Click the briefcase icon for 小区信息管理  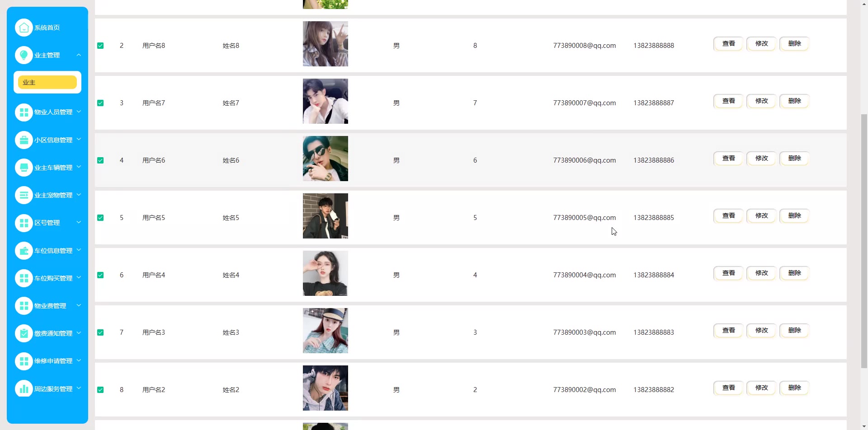click(24, 140)
